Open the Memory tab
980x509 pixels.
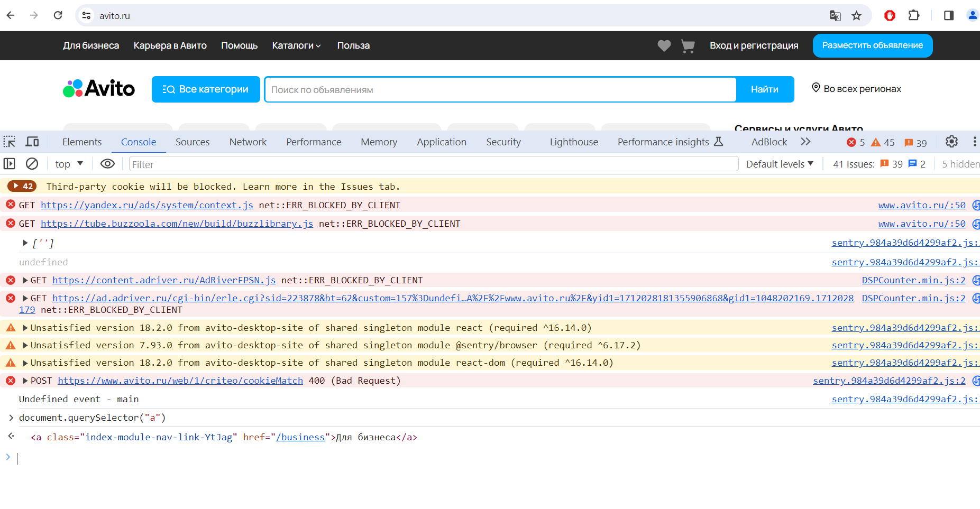click(379, 142)
